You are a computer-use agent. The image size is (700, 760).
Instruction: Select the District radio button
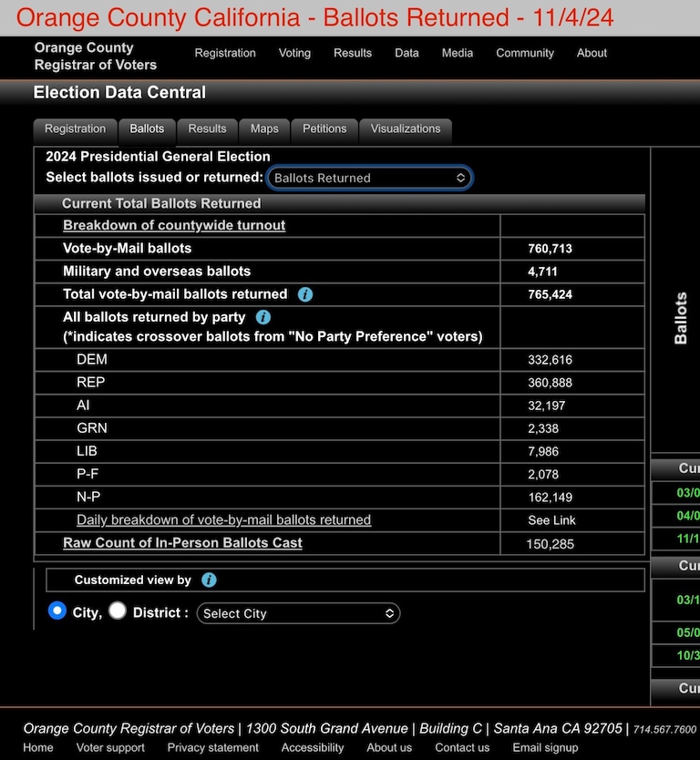tap(118, 611)
